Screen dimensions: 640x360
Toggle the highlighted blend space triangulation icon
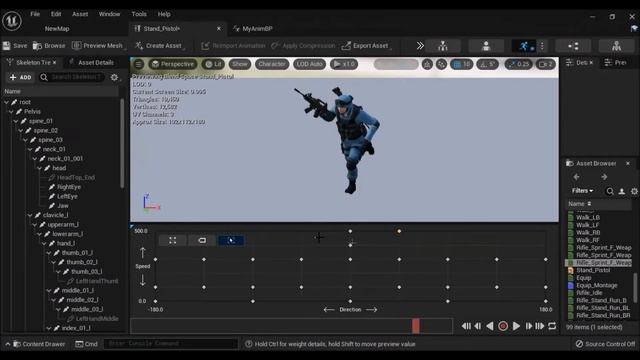[231, 240]
